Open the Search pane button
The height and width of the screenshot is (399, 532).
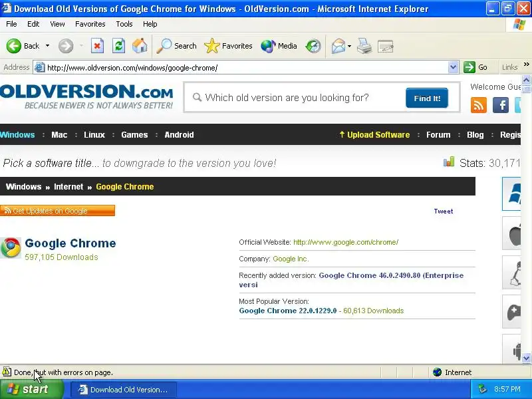[x=176, y=46]
